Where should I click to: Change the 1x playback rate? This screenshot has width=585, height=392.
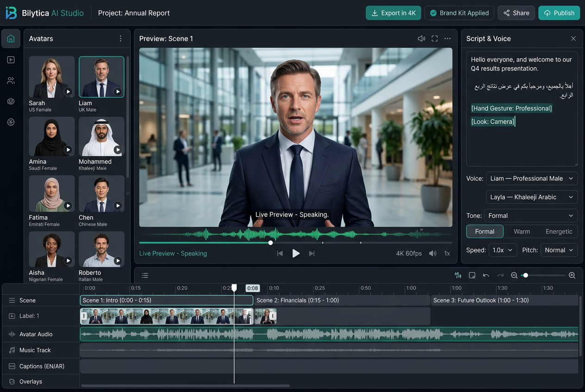click(447, 253)
